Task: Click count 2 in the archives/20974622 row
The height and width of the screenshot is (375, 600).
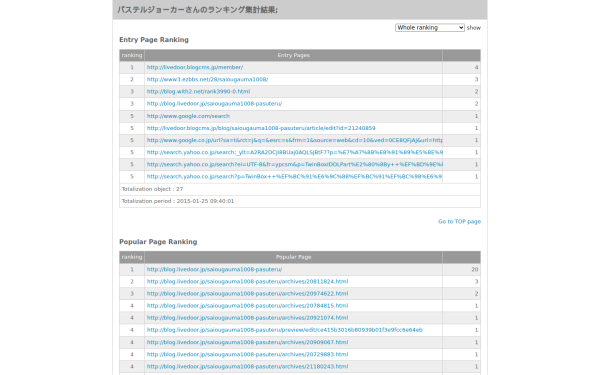Action: 476,293
